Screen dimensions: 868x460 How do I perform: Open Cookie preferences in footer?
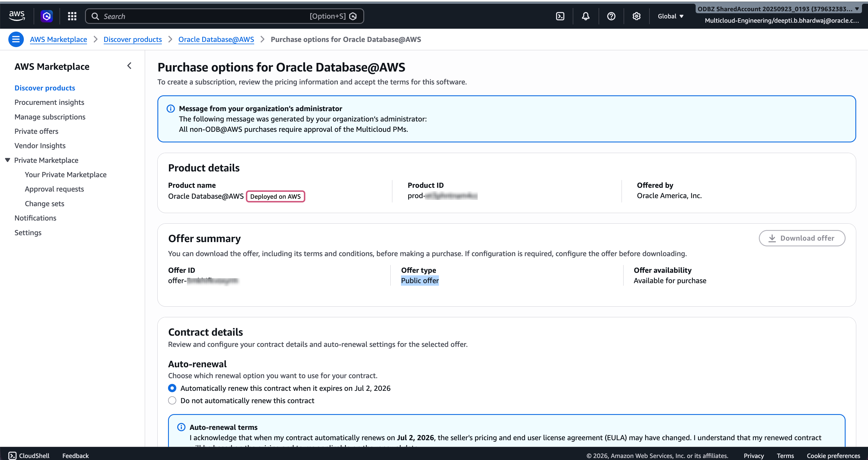(x=833, y=455)
